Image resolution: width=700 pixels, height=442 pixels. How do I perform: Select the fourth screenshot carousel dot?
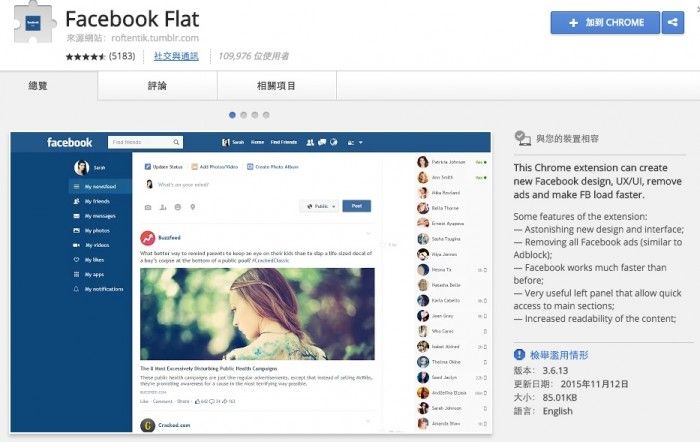[x=266, y=115]
